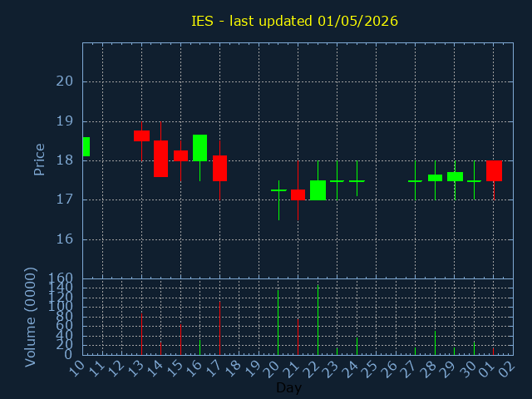Click the green candlestick for day 22
Viewport: 532px width, 399px height.
pyautogui.click(x=318, y=190)
